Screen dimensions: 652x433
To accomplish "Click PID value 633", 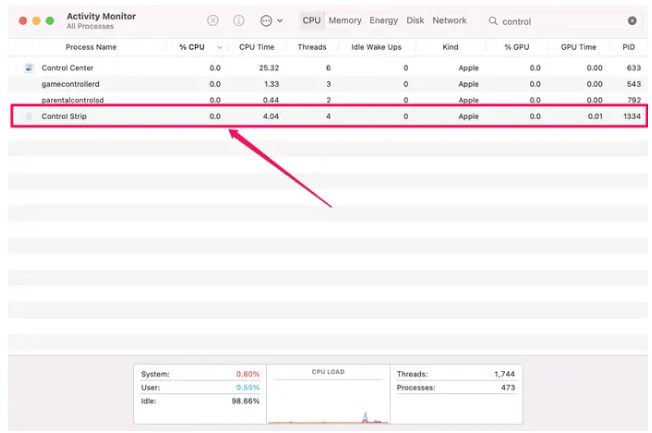I will point(634,68).
